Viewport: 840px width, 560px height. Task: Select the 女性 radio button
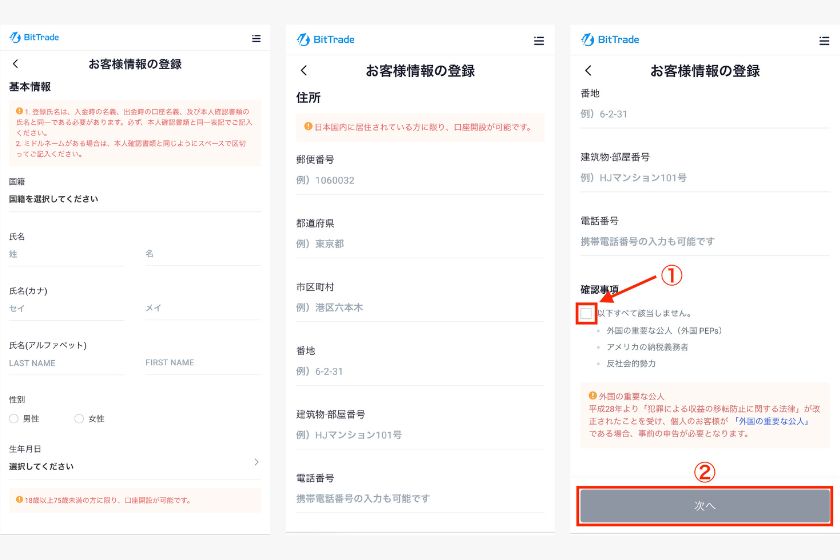[79, 419]
